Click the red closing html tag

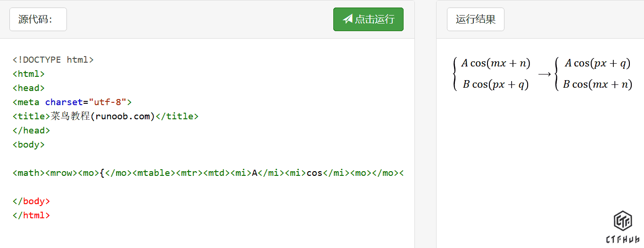[31, 215]
